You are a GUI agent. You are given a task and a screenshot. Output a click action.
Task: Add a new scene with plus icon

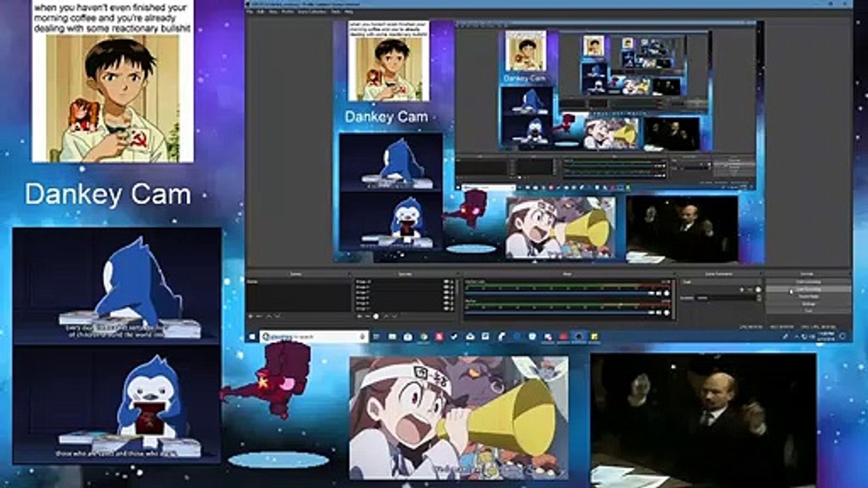[250, 317]
